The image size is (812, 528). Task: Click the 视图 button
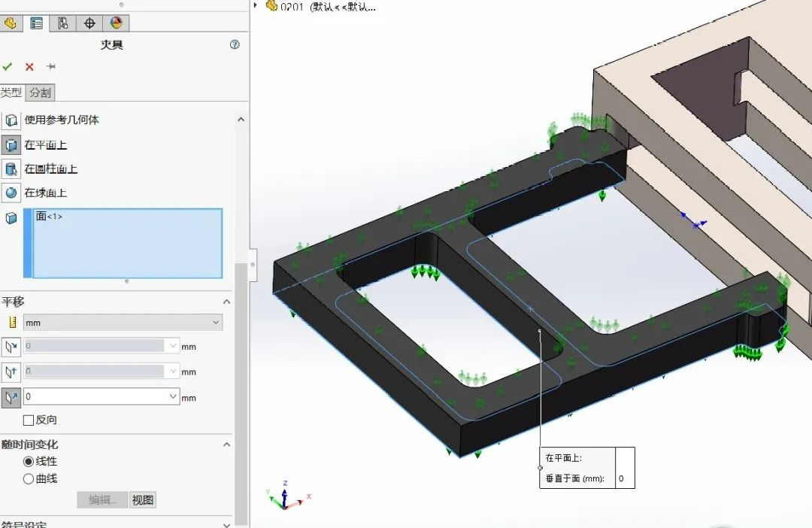[143, 500]
